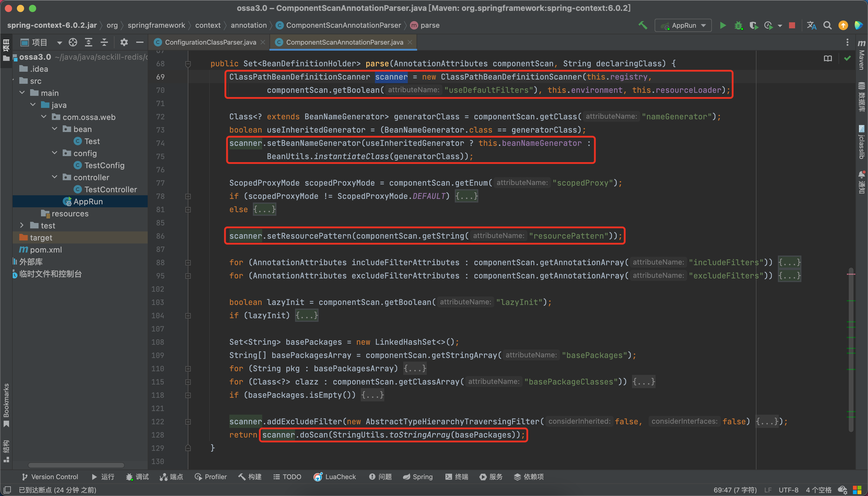Toggle Reader Mode book icon
Viewport: 868px width, 496px height.
click(827, 58)
